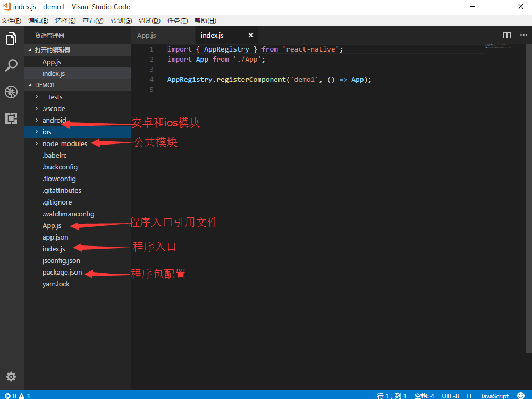532x399 pixels.
Task: Open the package.json file
Action: 78,272
